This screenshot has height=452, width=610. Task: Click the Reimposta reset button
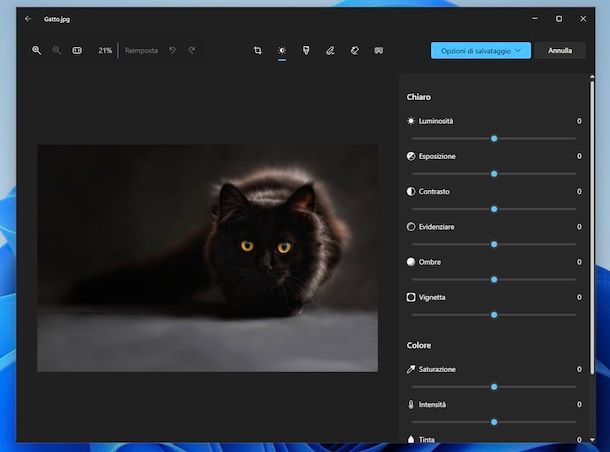point(141,51)
